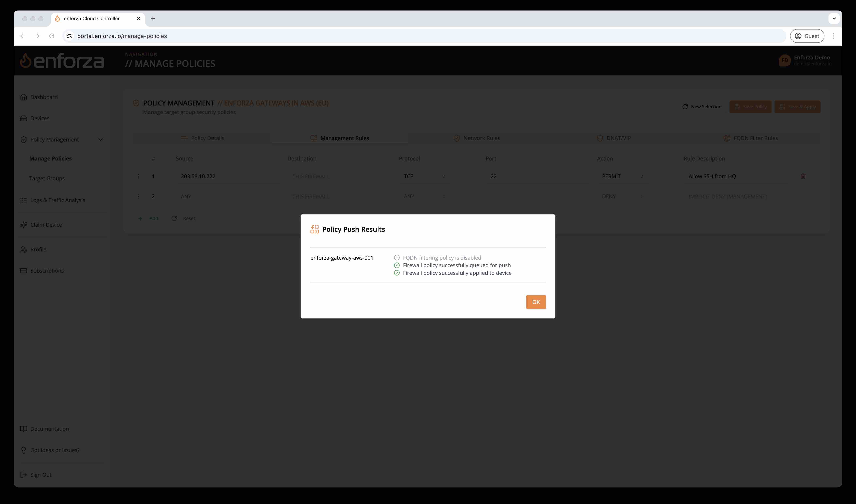
Task: Open rule 1 Action PERMIT dropdown
Action: point(623,176)
